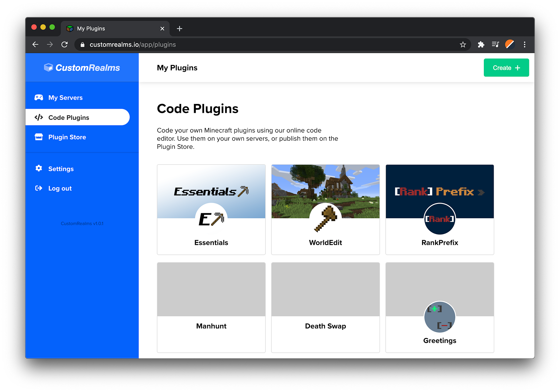This screenshot has height=392, width=560.
Task: Open Settings from the sidebar
Action: pos(61,169)
